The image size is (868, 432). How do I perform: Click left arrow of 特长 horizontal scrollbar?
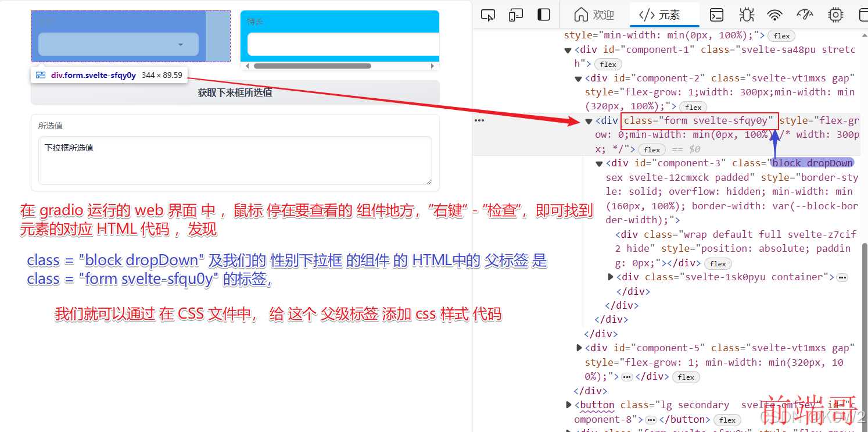coord(248,66)
